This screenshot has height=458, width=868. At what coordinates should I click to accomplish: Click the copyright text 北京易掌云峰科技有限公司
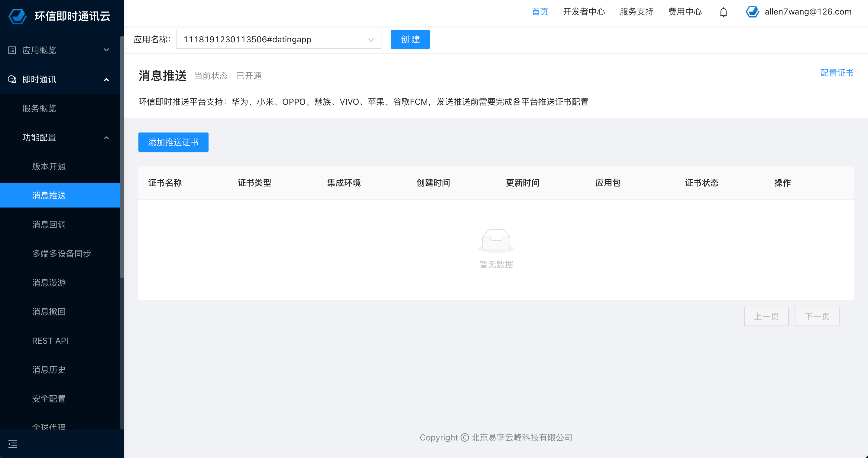pos(522,437)
